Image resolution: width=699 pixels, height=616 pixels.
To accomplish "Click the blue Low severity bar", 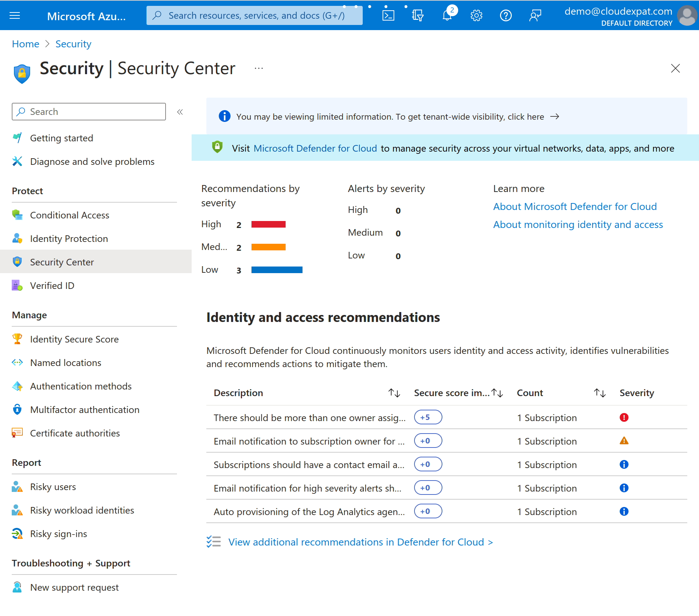I will 277,270.
